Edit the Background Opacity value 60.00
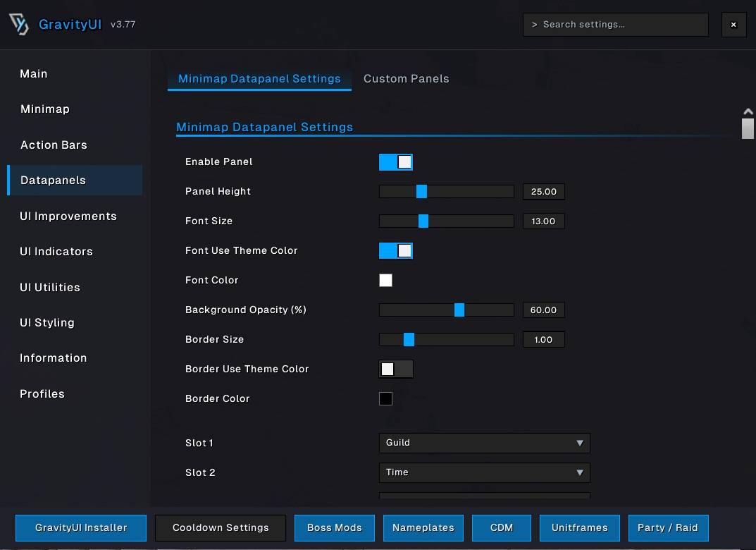 (x=543, y=310)
